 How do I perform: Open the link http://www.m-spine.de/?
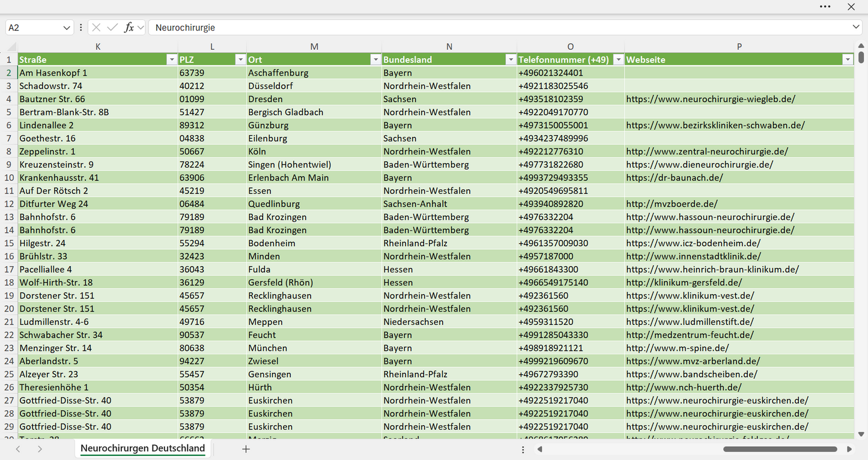click(678, 348)
